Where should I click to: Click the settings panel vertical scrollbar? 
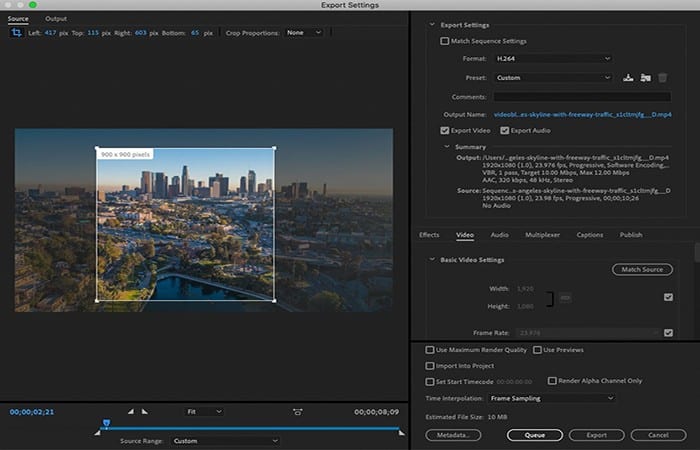tap(697, 252)
